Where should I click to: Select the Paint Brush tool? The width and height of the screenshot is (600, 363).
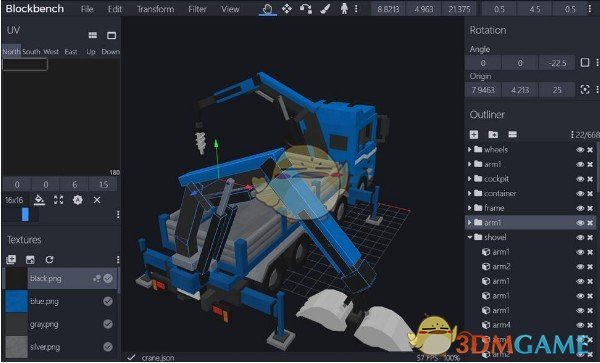tap(325, 9)
